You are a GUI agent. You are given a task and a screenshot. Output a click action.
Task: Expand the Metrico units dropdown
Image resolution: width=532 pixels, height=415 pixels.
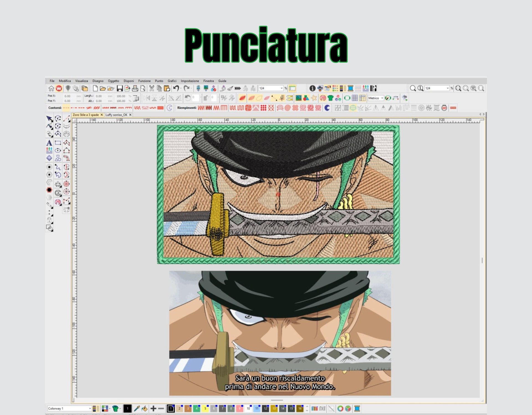coord(382,98)
